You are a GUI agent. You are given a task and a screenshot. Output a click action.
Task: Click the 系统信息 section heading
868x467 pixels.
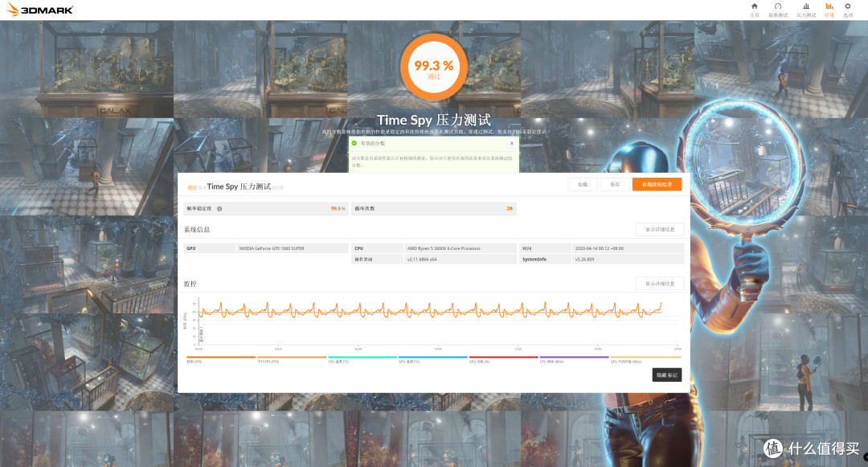click(x=197, y=229)
